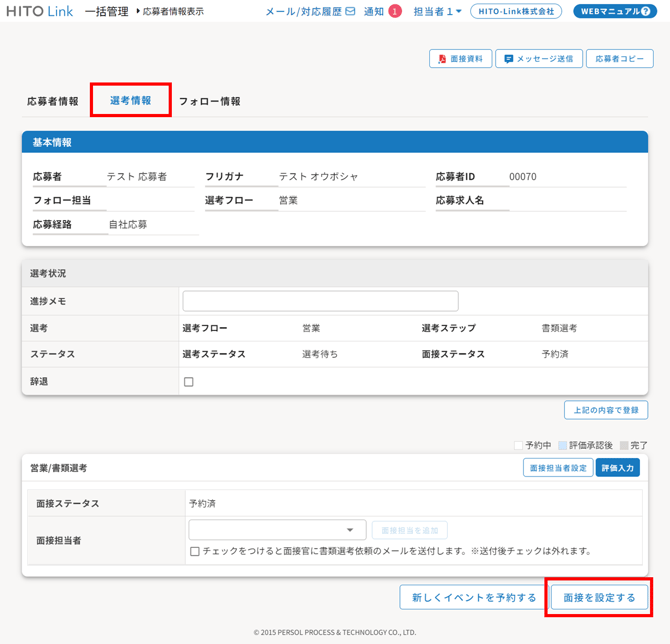Switch to the 選考情報 tab

(131, 100)
